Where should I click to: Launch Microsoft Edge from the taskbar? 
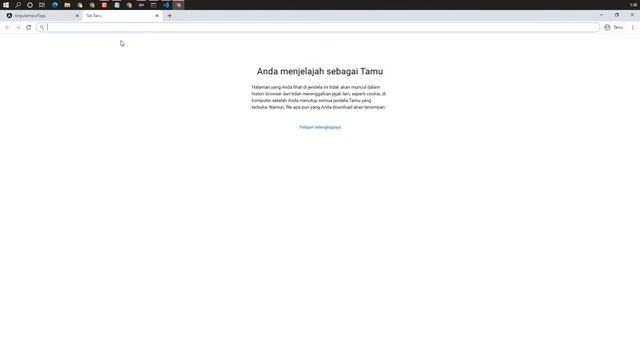[55, 5]
